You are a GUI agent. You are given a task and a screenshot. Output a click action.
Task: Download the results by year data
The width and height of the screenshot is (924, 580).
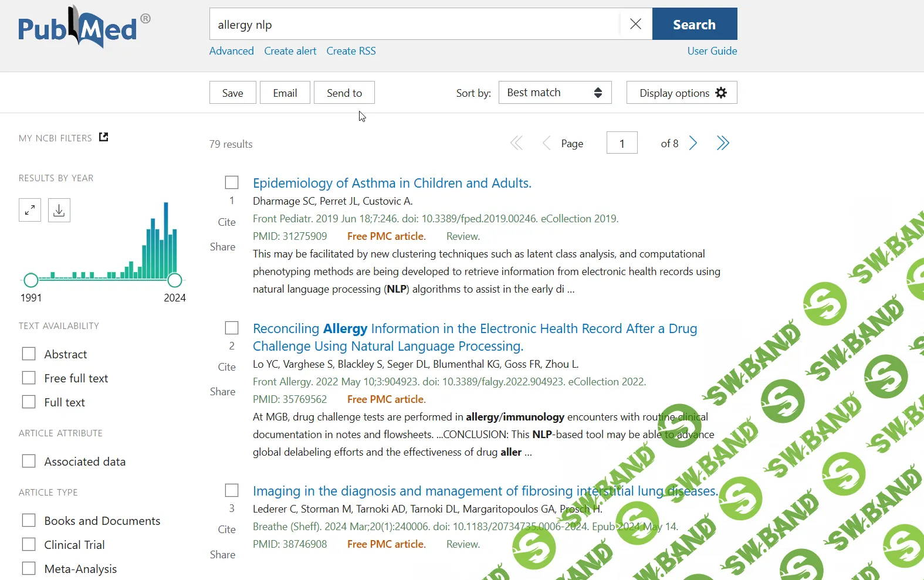(x=59, y=210)
